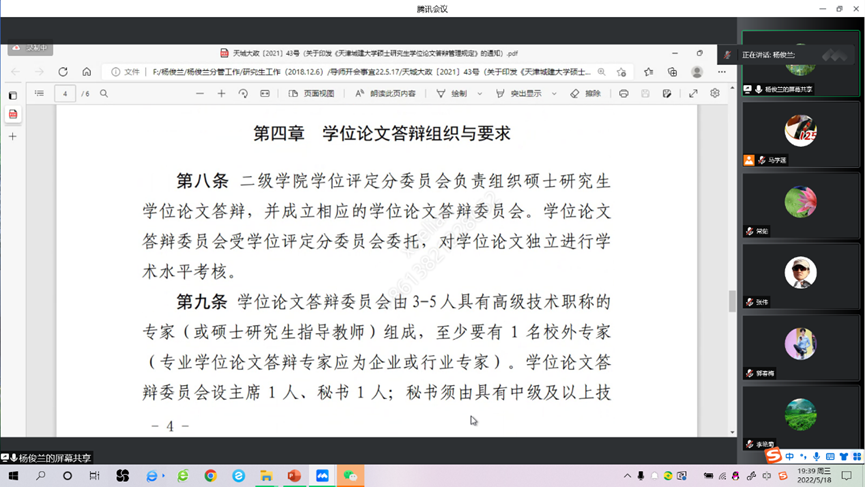Click the 第八条 article label
The width and height of the screenshot is (865, 487).
click(x=202, y=180)
